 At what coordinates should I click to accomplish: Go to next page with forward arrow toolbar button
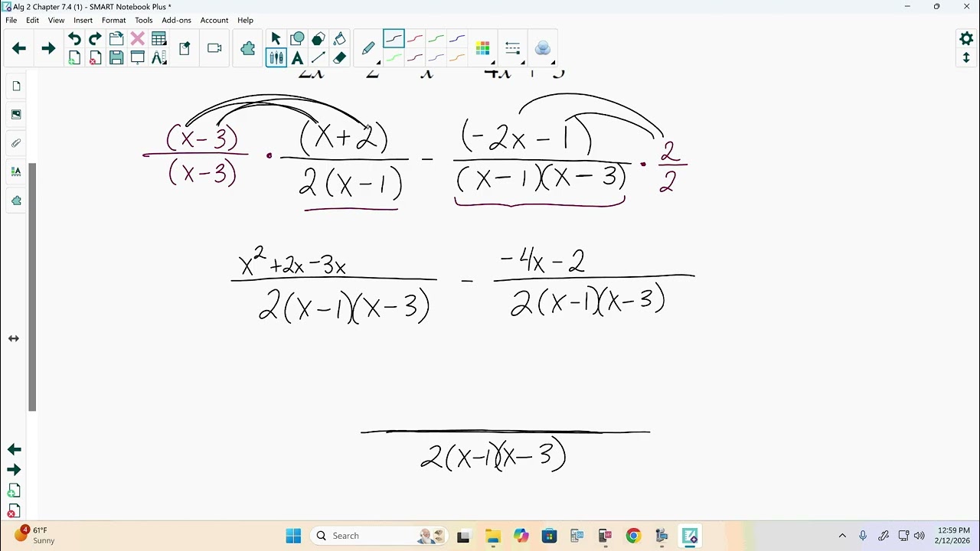(48, 48)
